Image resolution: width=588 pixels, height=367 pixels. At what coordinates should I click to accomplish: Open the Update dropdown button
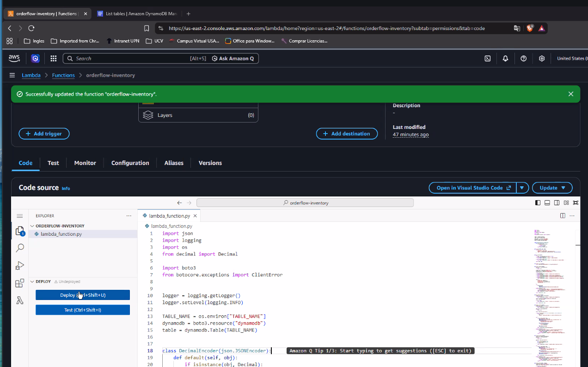552,188
